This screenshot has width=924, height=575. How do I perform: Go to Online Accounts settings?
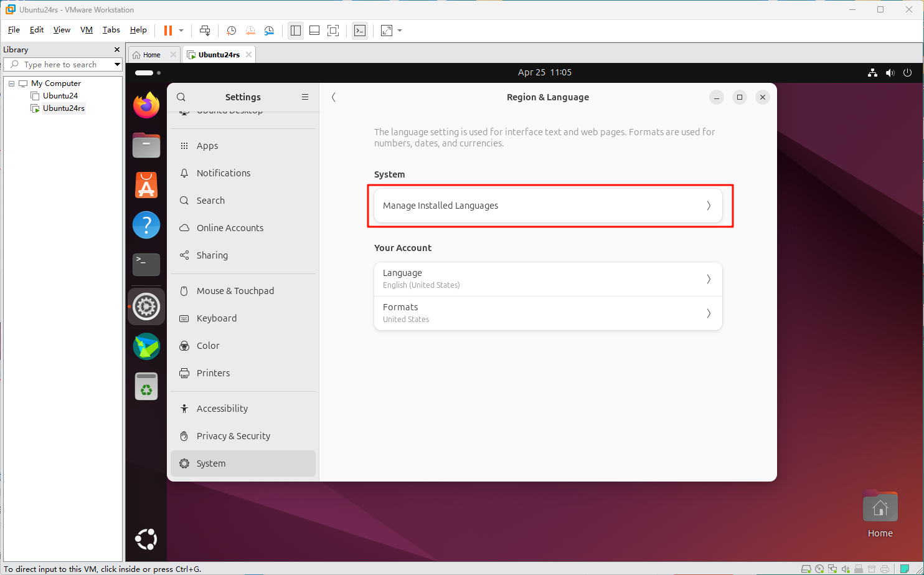click(x=243, y=228)
